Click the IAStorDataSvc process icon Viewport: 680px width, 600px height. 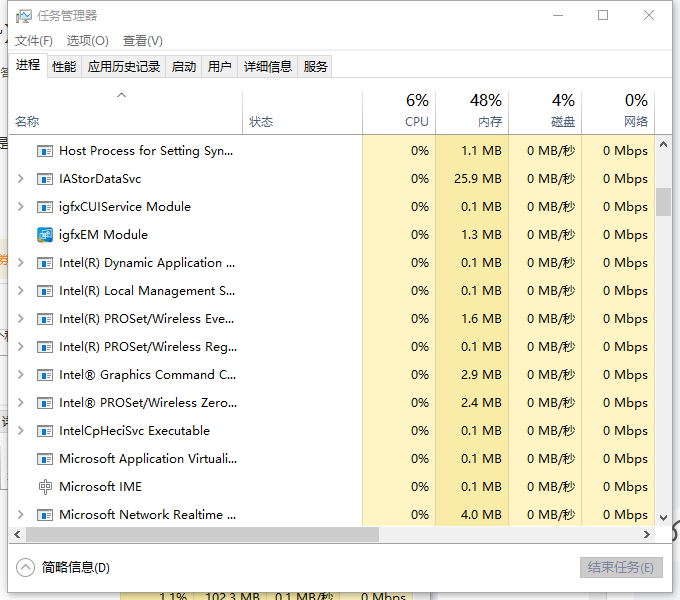click(45, 179)
